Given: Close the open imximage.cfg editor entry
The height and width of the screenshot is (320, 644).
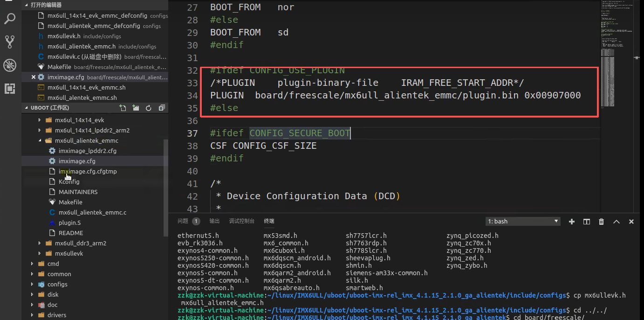Looking at the screenshot, I should 33,77.
